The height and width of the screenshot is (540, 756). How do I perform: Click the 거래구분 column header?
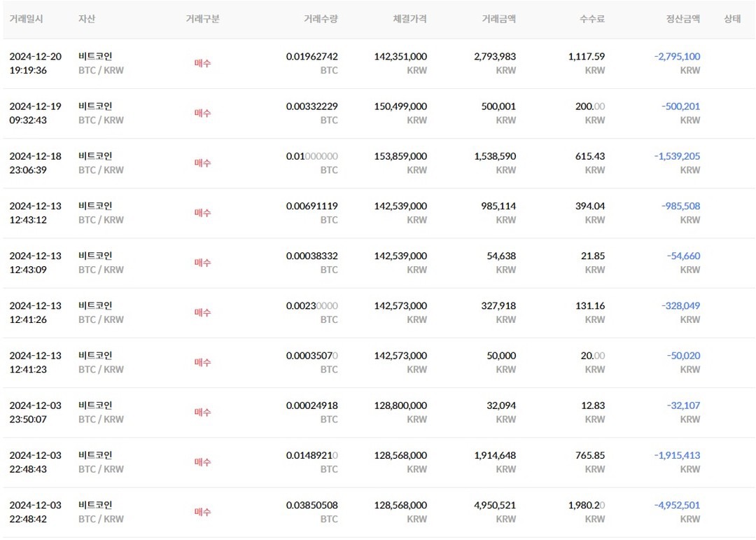[202, 19]
